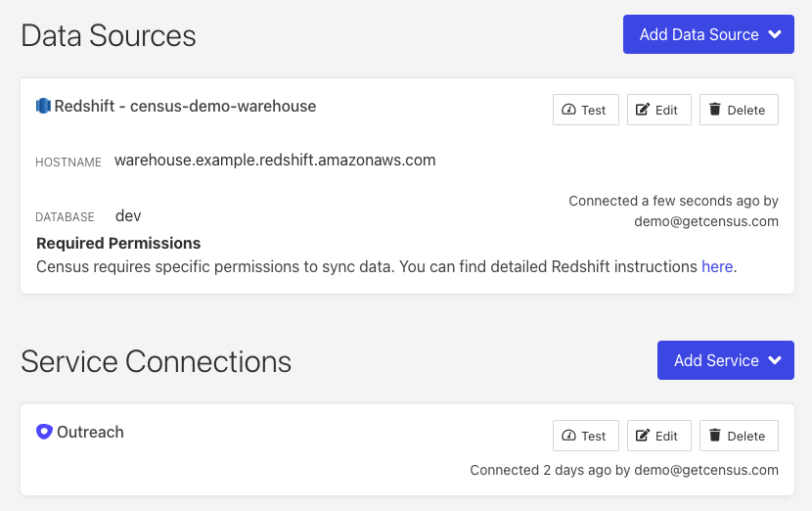Click the Required Permissions heading
Viewport: 812px width, 511px height.
118,243
